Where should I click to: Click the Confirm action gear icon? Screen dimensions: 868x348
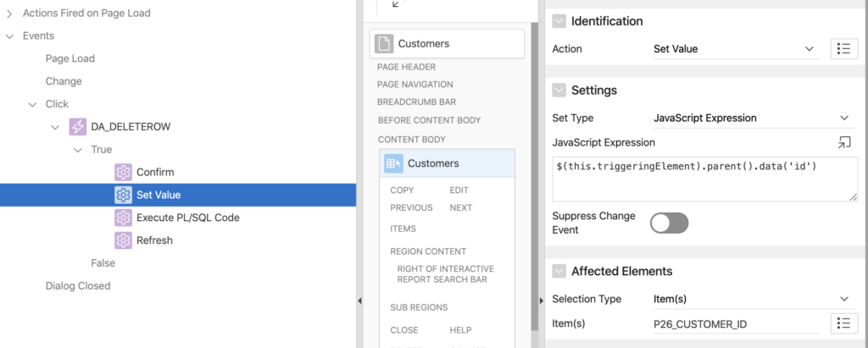(x=123, y=172)
